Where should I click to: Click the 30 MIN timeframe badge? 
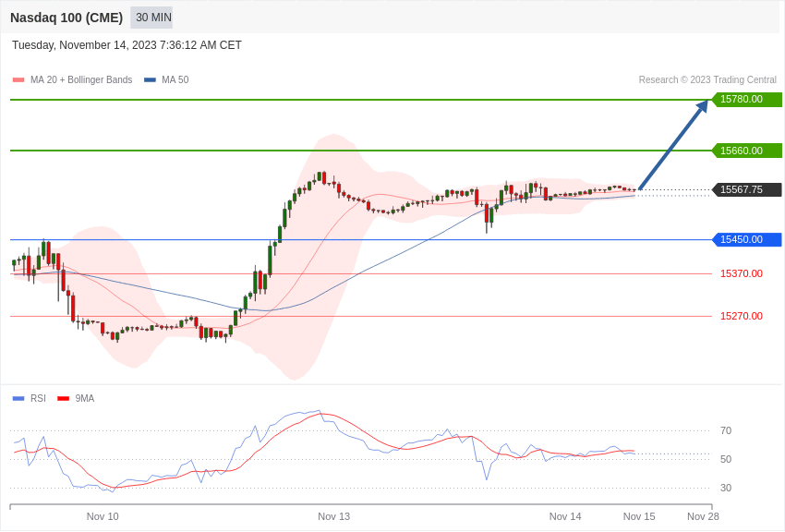pos(151,18)
